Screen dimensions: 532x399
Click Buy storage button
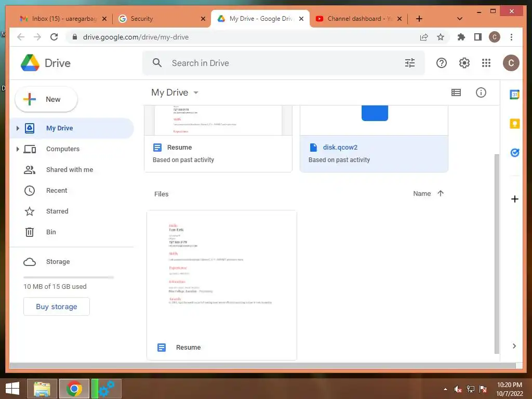click(57, 307)
